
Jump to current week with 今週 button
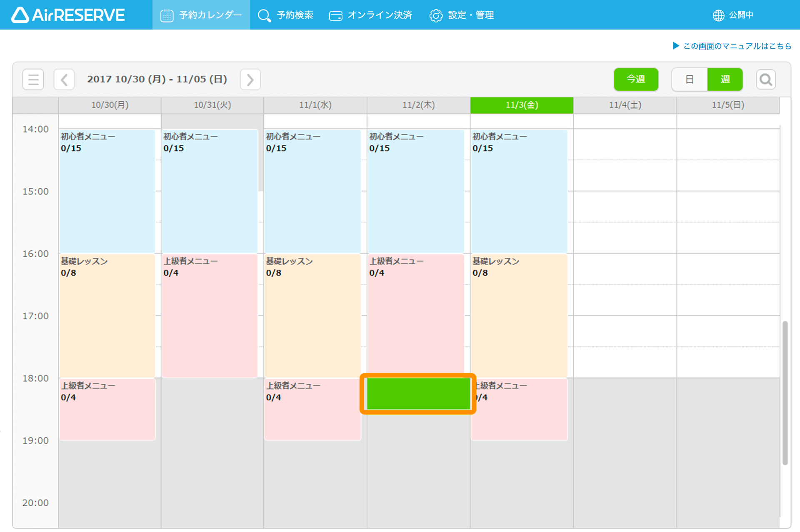635,80
